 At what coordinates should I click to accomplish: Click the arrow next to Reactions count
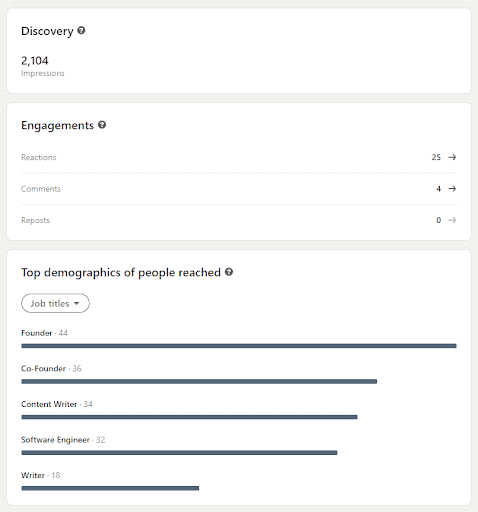pyautogui.click(x=452, y=157)
